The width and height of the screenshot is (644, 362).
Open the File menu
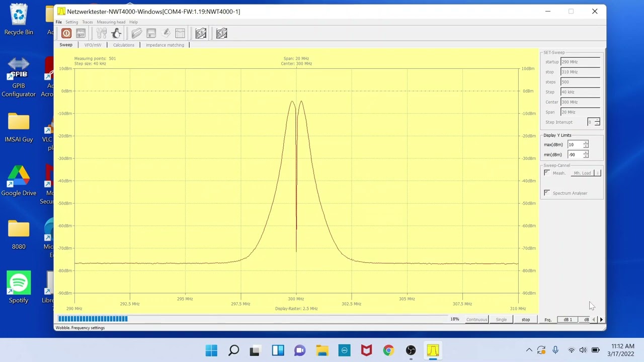click(59, 22)
